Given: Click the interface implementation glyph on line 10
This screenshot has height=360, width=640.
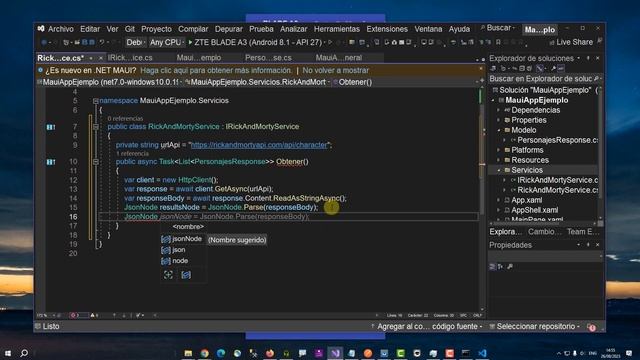Looking at the screenshot, I should tap(51, 162).
